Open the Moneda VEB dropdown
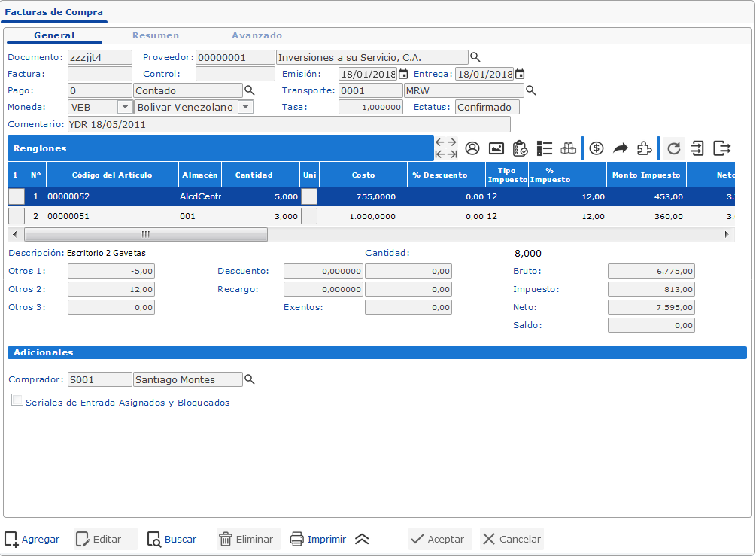This screenshot has width=756, height=557. pos(125,107)
